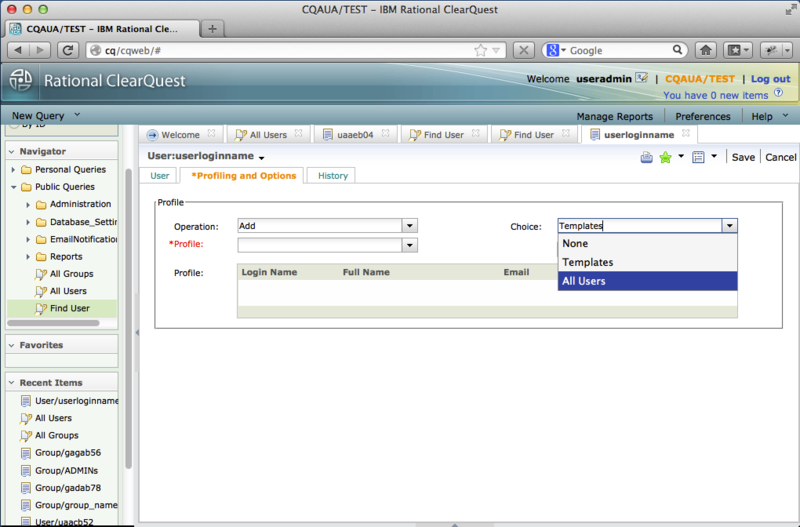Switch to the uaaeb04 record tab
Image resolution: width=800 pixels, height=527 pixels.
(355, 135)
